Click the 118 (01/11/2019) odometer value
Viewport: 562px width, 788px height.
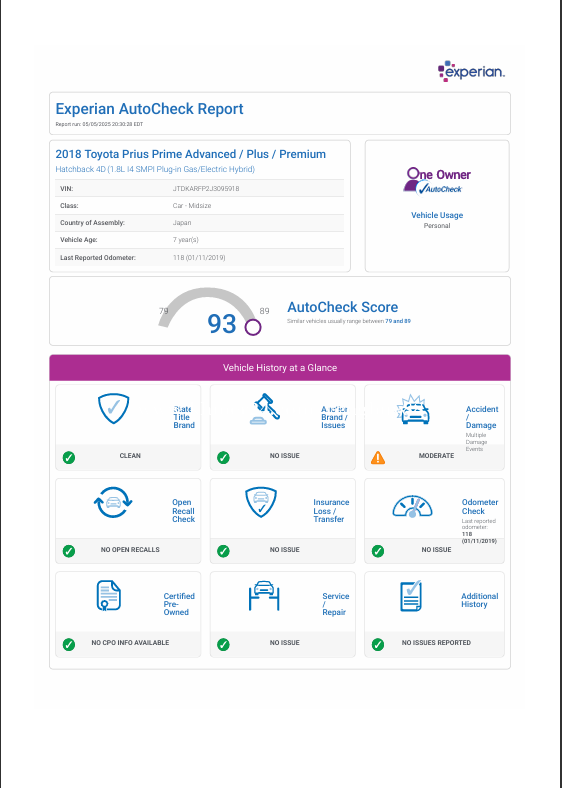[199, 258]
